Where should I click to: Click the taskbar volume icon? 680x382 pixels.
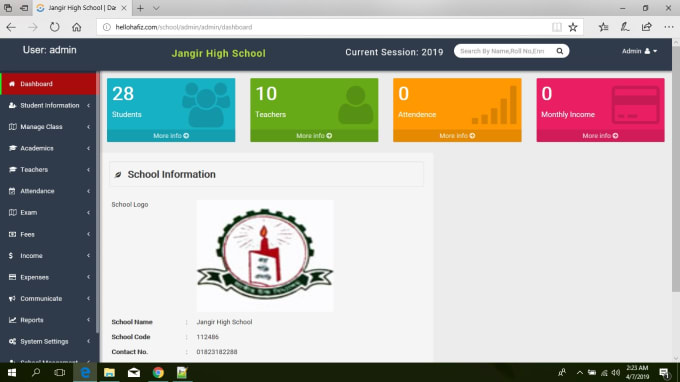coord(616,372)
